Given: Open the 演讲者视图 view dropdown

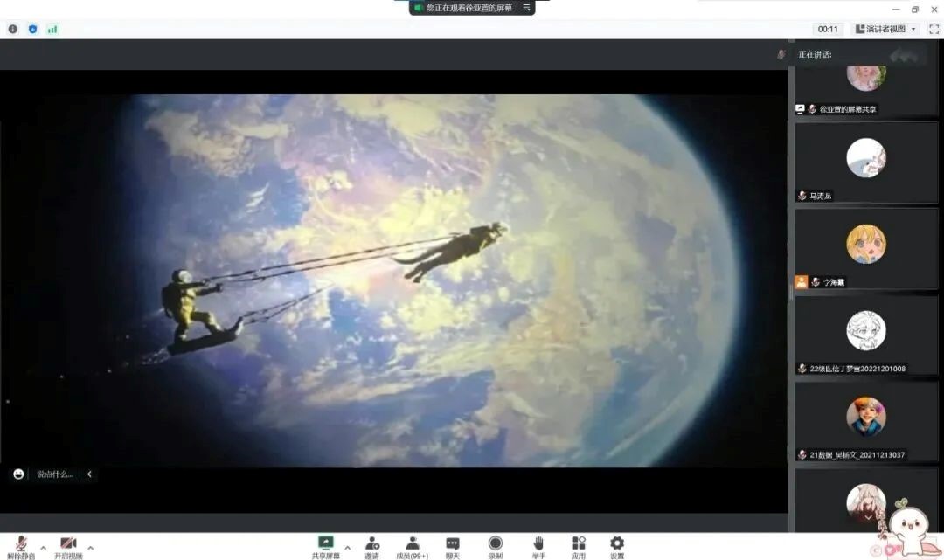Looking at the screenshot, I should pyautogui.click(x=885, y=29).
